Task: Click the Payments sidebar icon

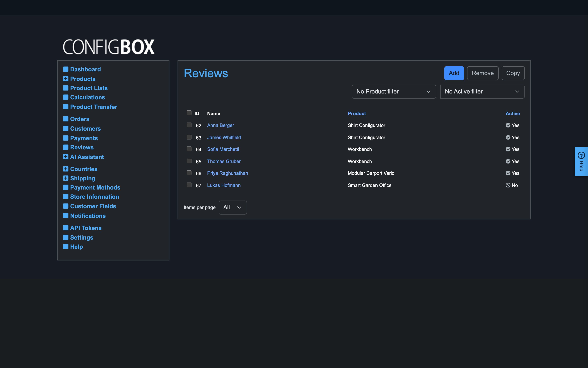Action: (66, 138)
